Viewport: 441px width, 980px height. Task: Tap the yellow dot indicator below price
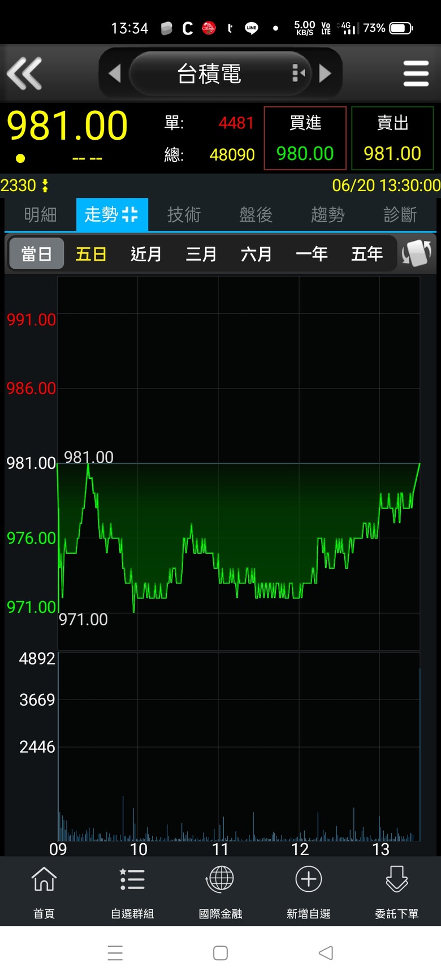[20, 158]
